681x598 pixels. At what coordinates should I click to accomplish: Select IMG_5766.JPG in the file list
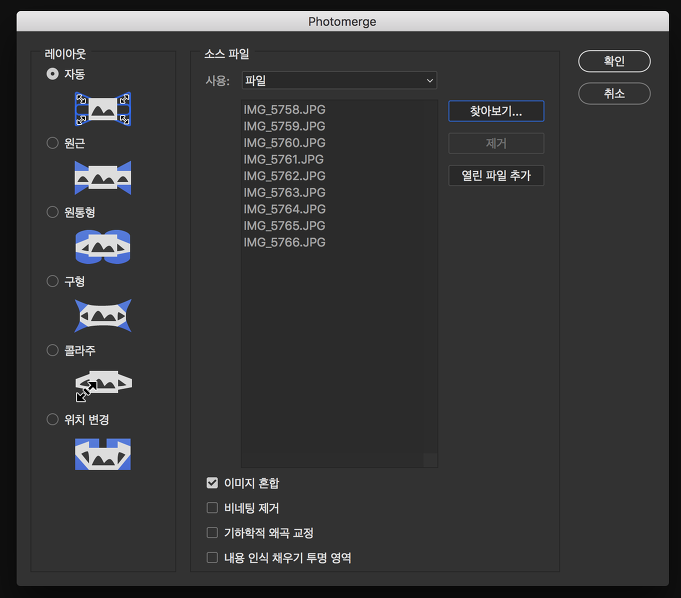coord(284,242)
